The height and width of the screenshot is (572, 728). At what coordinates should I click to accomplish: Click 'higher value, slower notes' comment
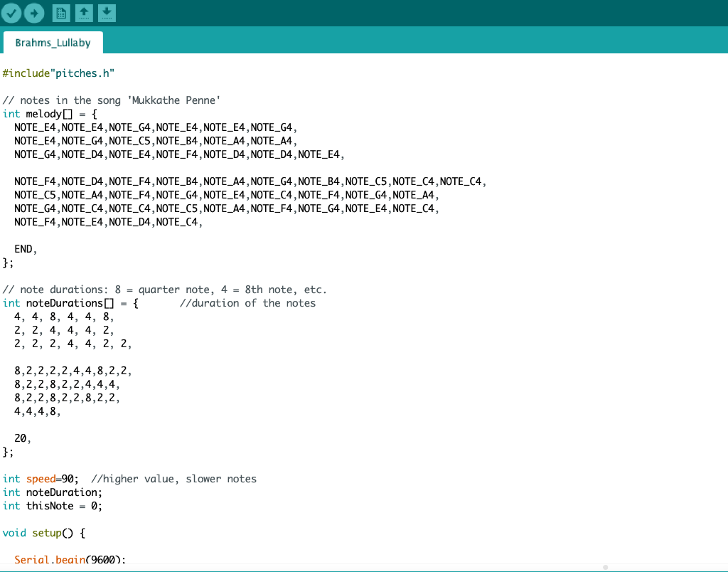(x=173, y=479)
